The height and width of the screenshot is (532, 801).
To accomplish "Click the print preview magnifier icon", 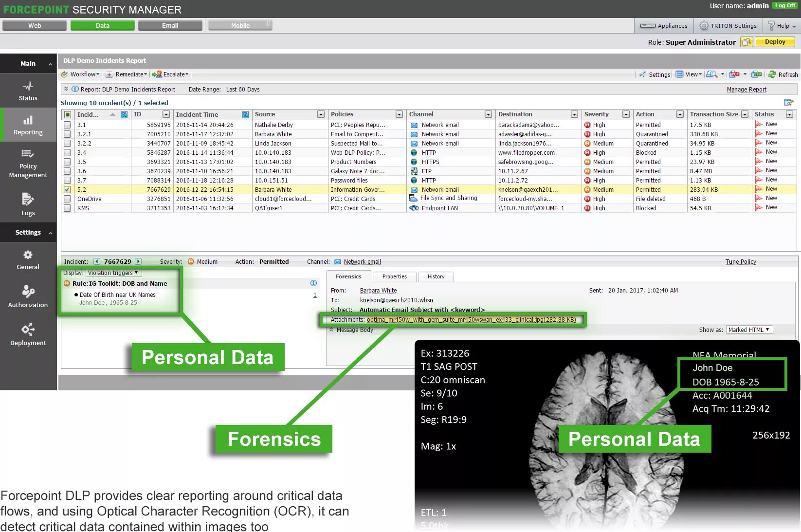I will coord(711,74).
